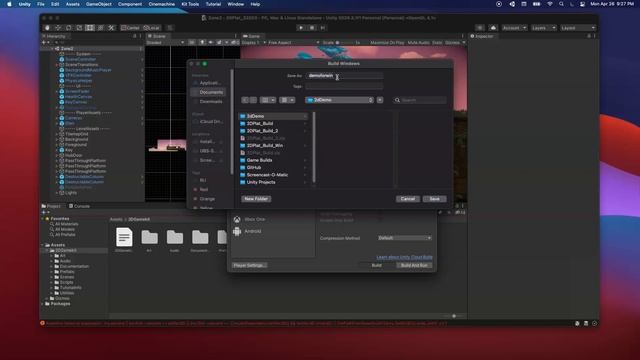Select the Game Builds folder
Screen dimensions: 640x360
[273, 160]
